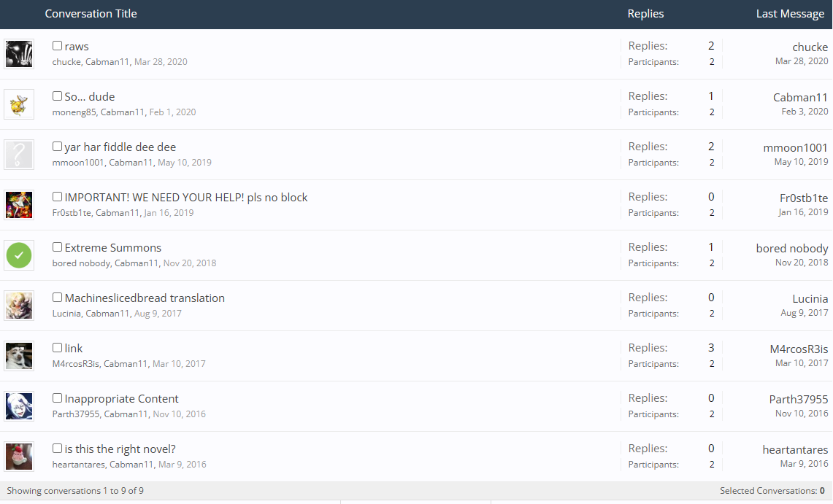
Task: Click heartantares's avatar thumbnail
Action: 19,457
